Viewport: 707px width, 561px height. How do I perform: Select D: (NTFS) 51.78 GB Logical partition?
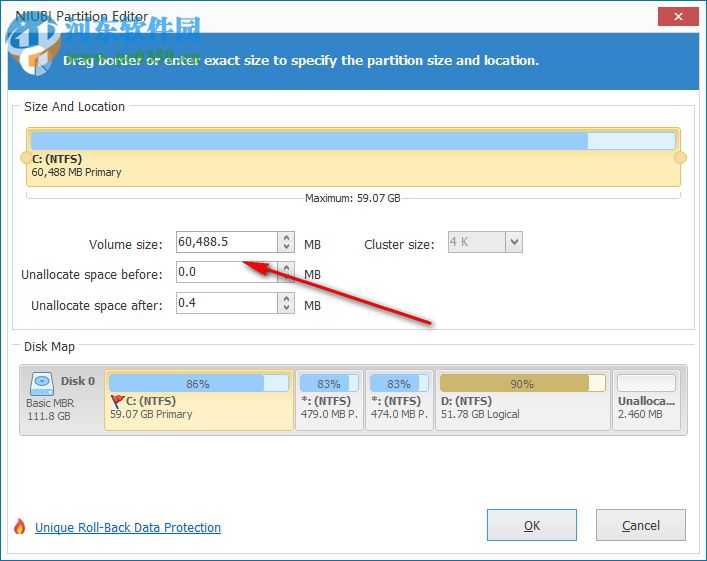click(523, 400)
